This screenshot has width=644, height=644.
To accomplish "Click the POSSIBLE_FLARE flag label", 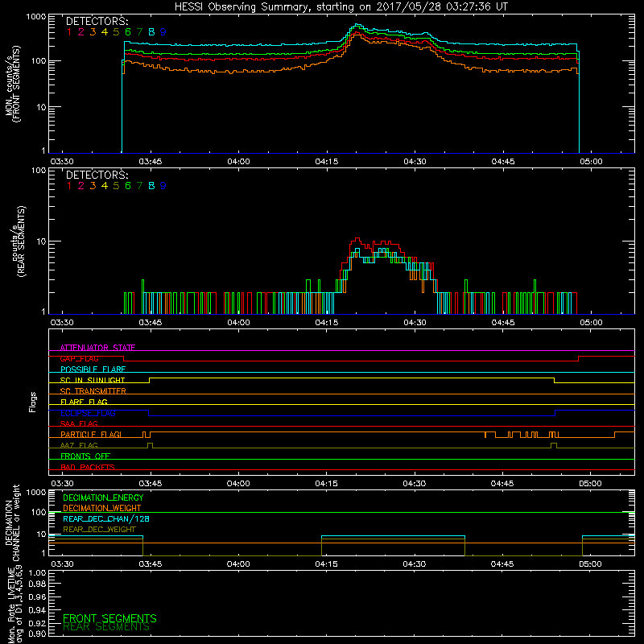I will tap(93, 369).
